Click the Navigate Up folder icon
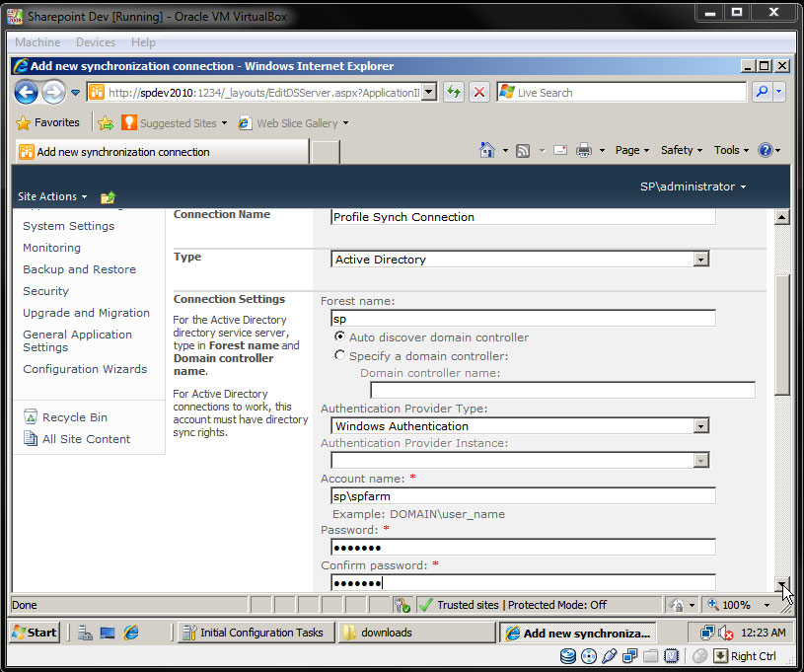The height and width of the screenshot is (672, 804). (x=108, y=197)
